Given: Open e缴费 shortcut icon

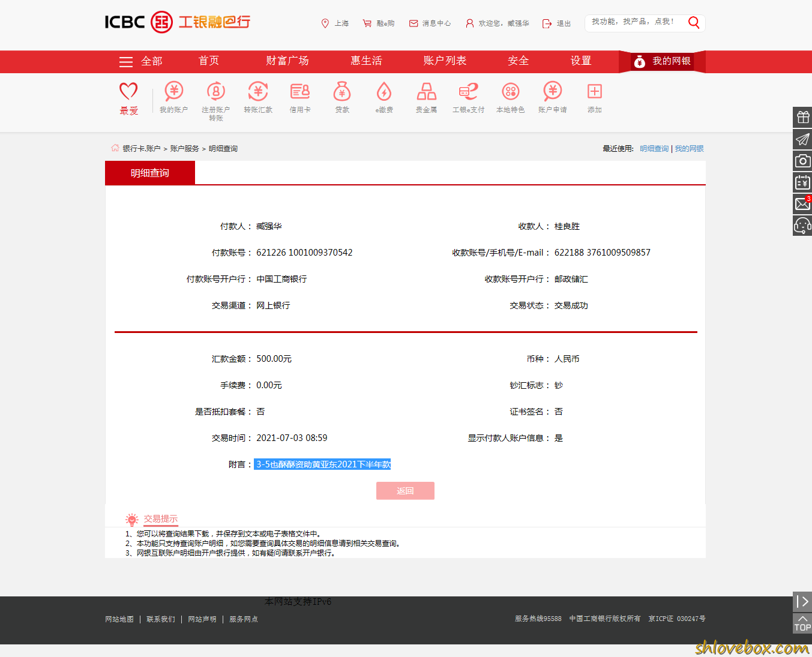Looking at the screenshot, I should pyautogui.click(x=384, y=91).
